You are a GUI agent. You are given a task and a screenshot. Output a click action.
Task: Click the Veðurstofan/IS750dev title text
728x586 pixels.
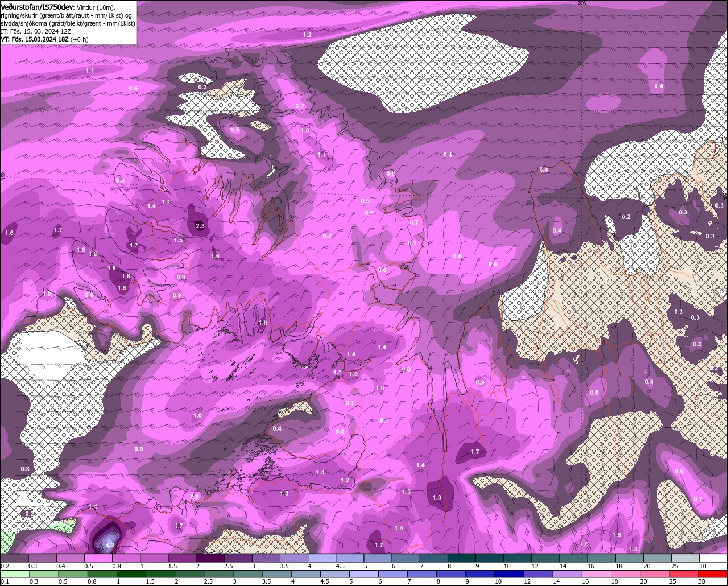37,7
